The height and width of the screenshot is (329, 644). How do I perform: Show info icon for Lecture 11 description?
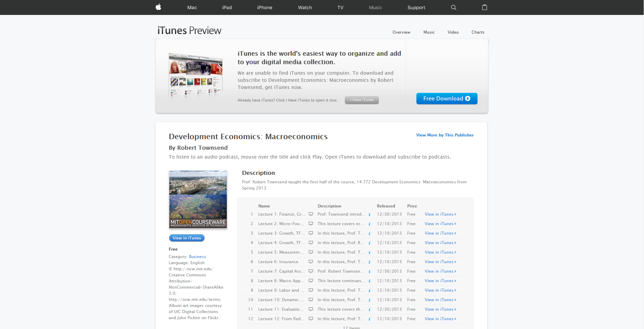(x=369, y=310)
